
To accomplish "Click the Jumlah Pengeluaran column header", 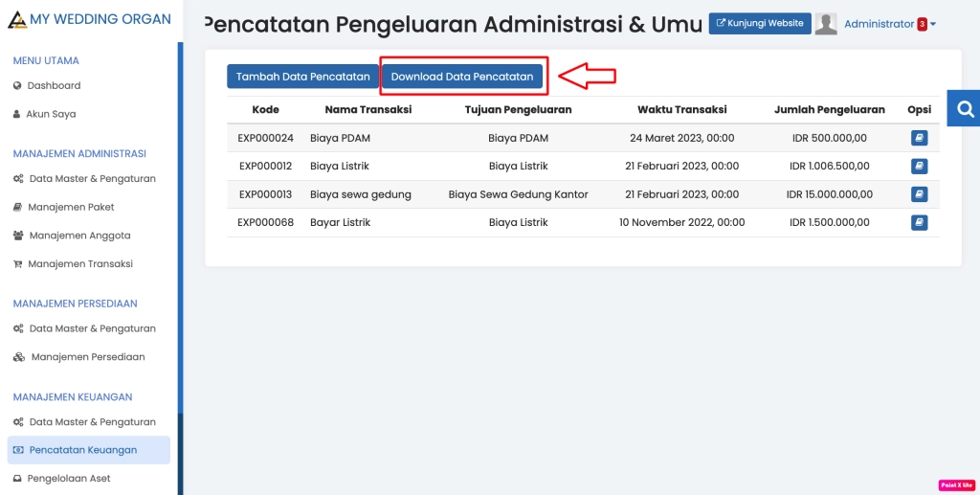I will (x=830, y=109).
